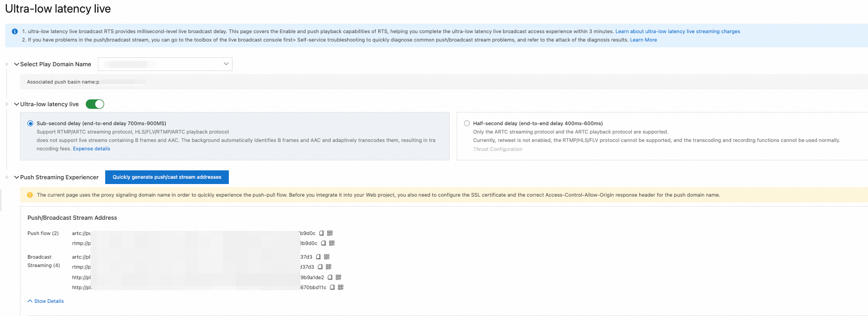This screenshot has height=316, width=868.
Task: Collapse the Ultra-low latency live section
Action: [16, 104]
